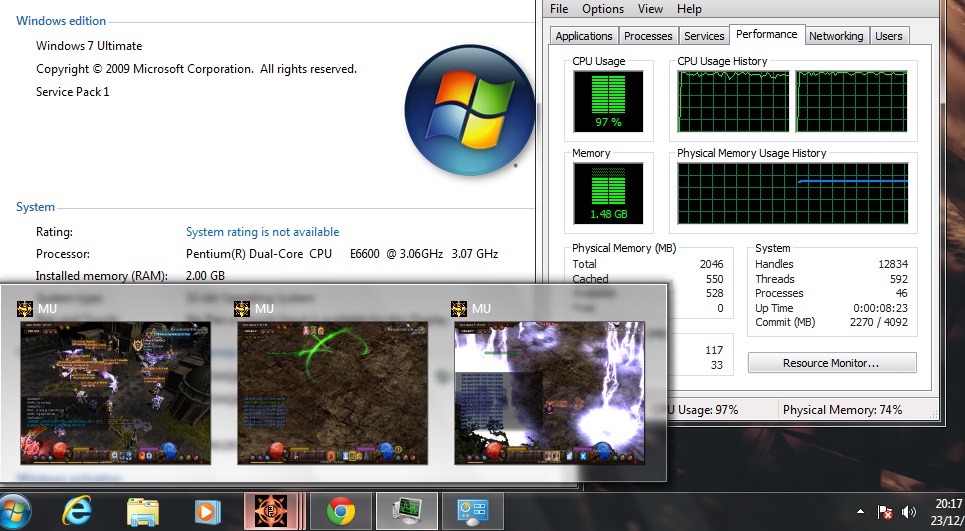
Task: Click Commit (MB) value 2270 / 4092
Action: coord(878,322)
